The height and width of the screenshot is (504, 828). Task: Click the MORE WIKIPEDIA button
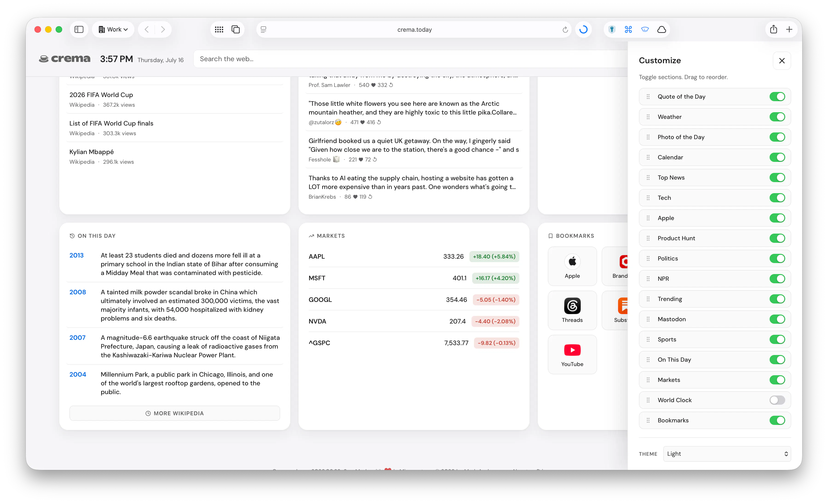point(174,413)
